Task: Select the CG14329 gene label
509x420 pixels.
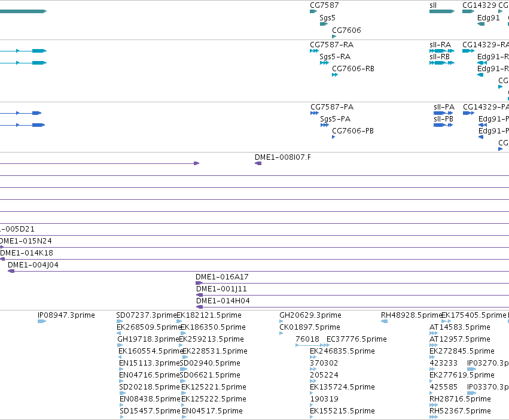Action: coord(480,5)
